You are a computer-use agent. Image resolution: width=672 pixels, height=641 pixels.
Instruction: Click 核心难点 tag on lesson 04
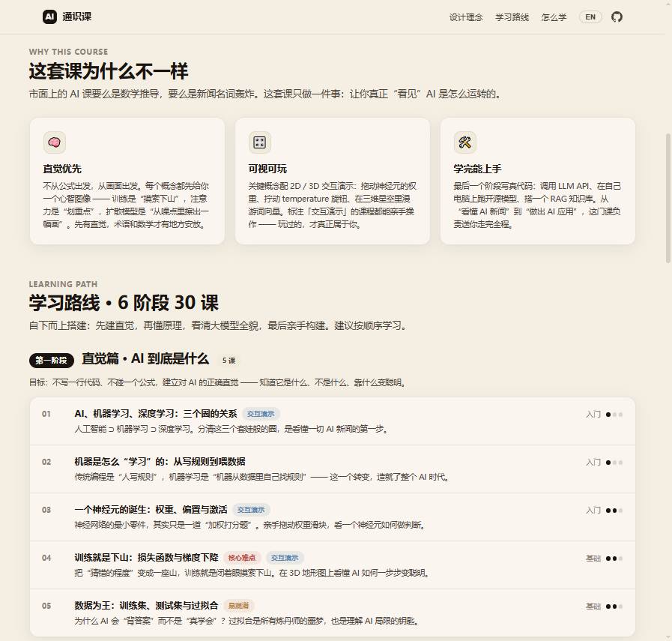point(242,558)
